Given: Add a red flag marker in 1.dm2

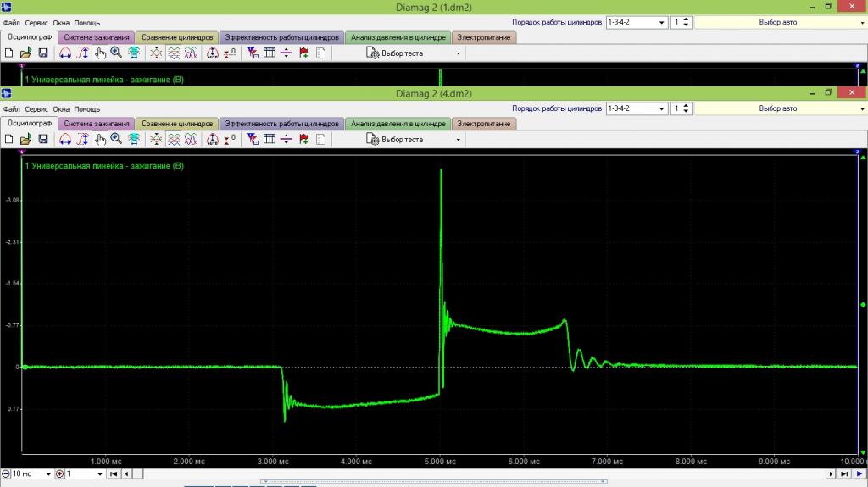Looking at the screenshot, I should point(304,53).
